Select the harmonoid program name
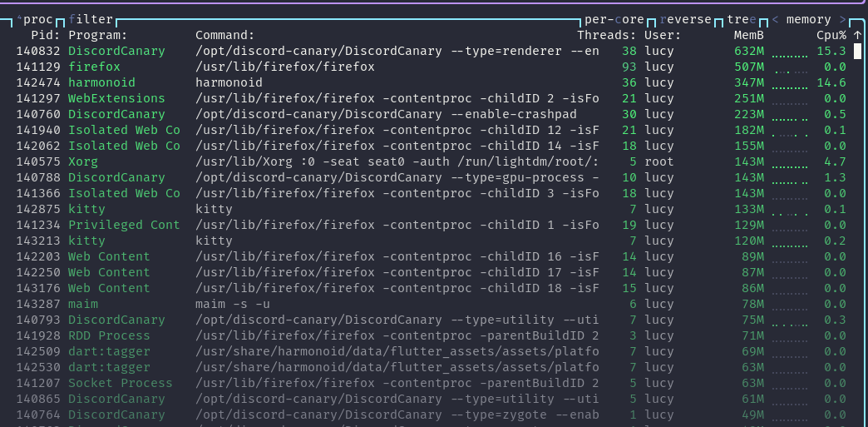 coord(102,82)
